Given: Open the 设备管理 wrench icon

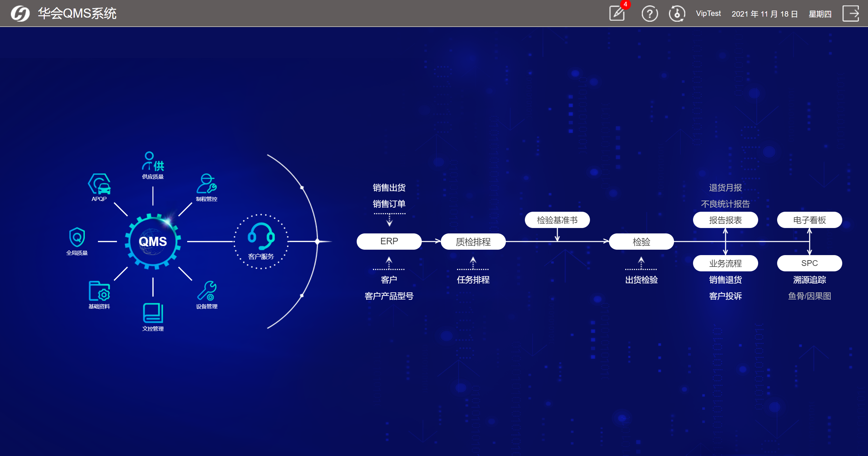Looking at the screenshot, I should tap(206, 291).
